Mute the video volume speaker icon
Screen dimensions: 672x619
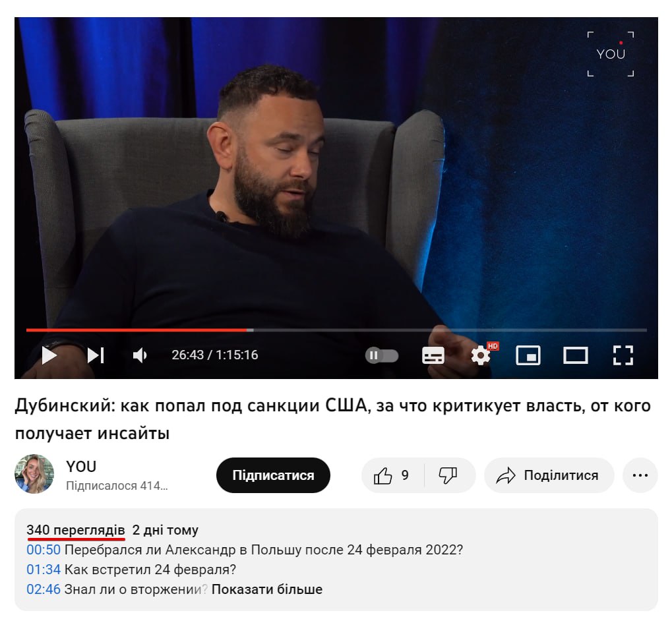click(x=140, y=355)
